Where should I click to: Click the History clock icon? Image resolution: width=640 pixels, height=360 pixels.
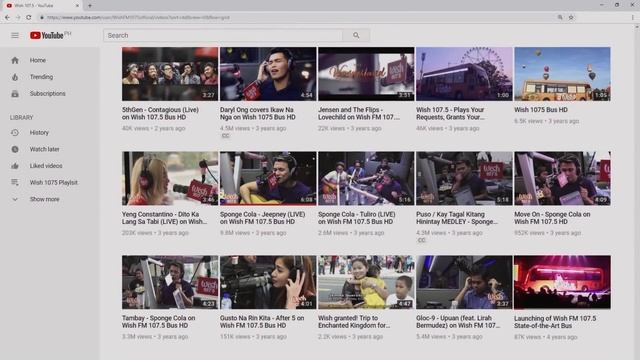click(15, 133)
